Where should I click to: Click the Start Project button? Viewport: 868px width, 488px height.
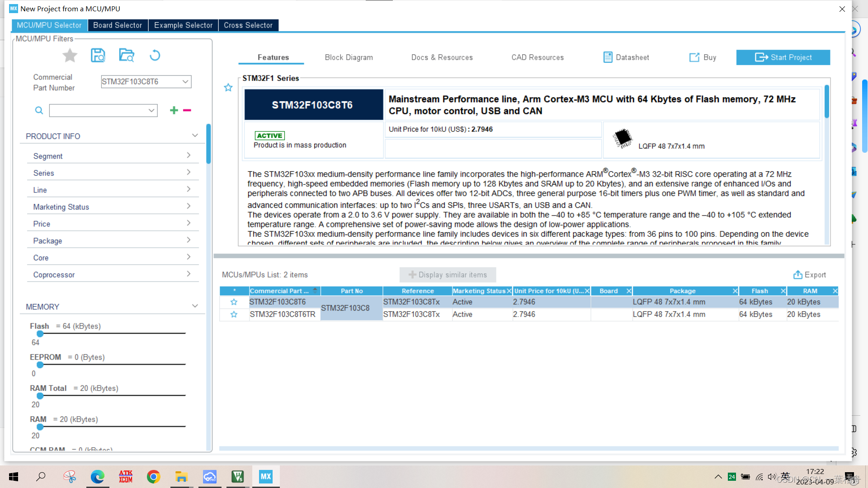(x=783, y=57)
